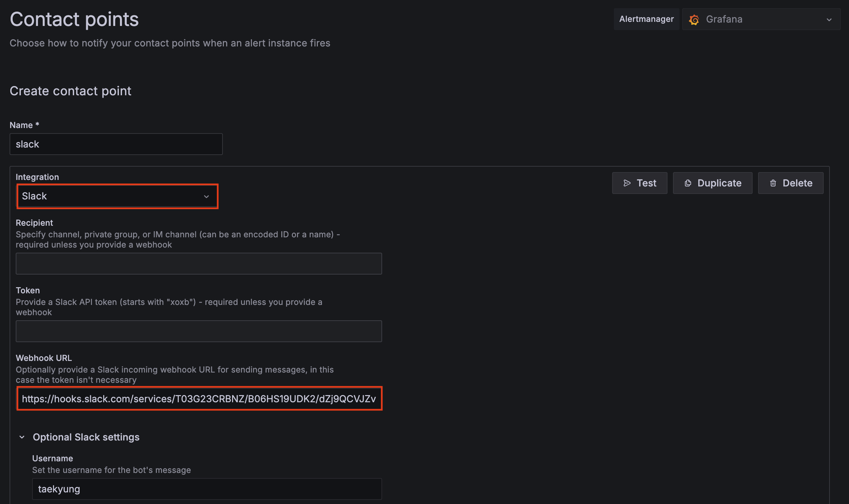Focus the Webhook URL input field
Viewport: 849px width, 504px height.
[199, 399]
